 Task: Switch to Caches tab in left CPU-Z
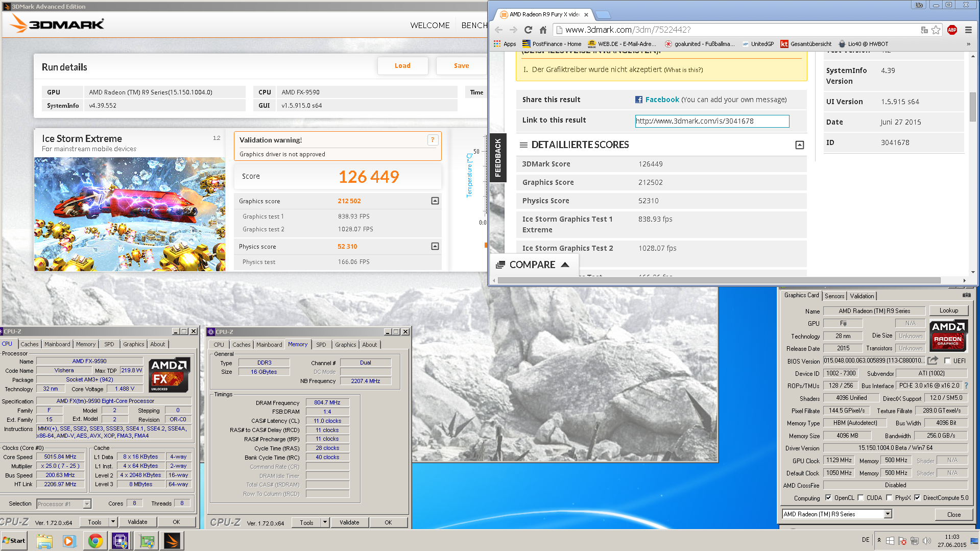pos(29,344)
